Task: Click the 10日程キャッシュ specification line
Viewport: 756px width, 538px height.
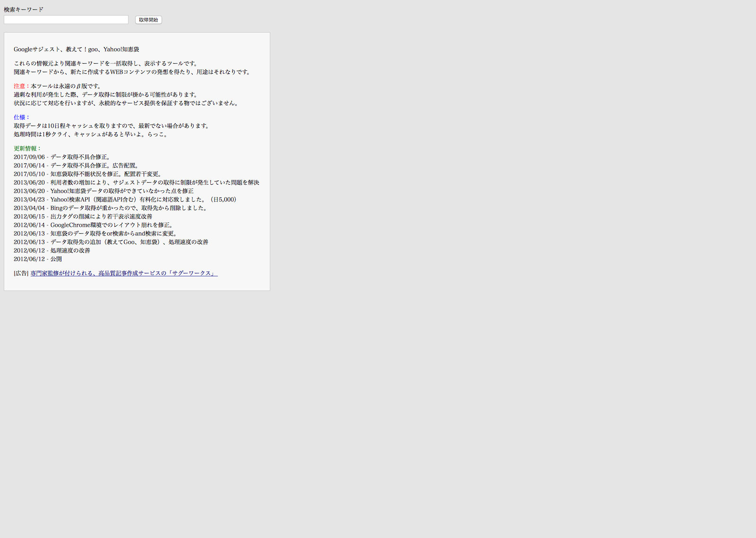Action: click(x=112, y=126)
